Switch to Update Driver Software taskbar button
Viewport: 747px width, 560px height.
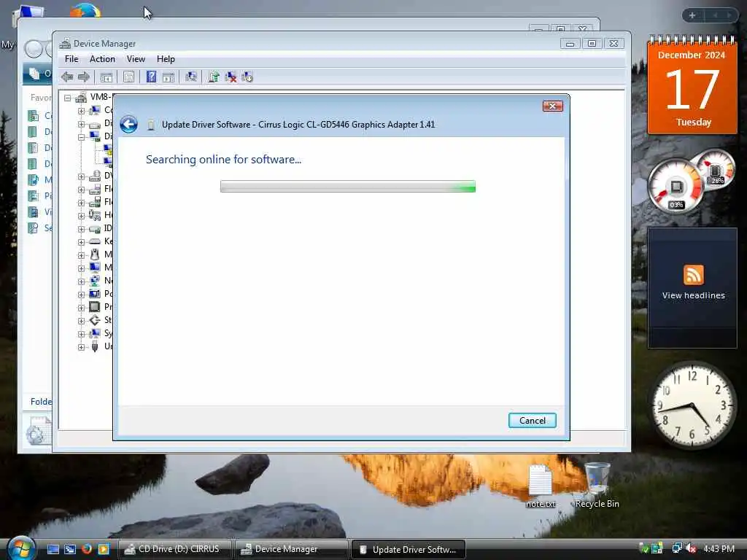(409, 549)
